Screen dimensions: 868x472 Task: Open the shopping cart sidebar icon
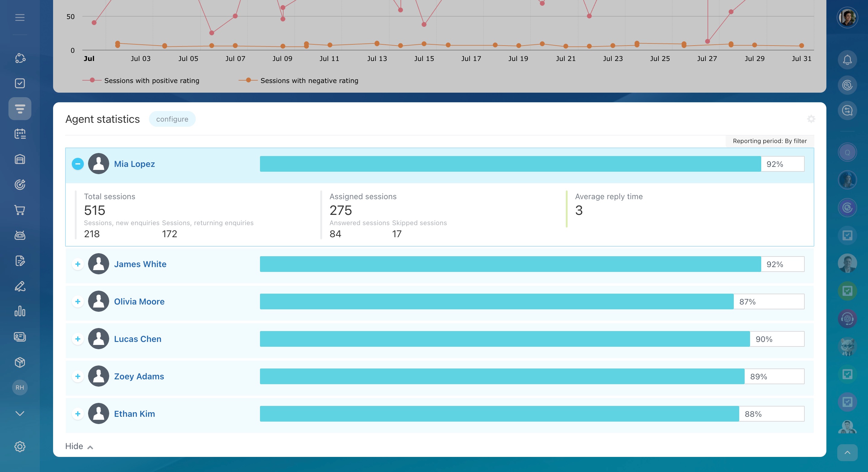(20, 210)
